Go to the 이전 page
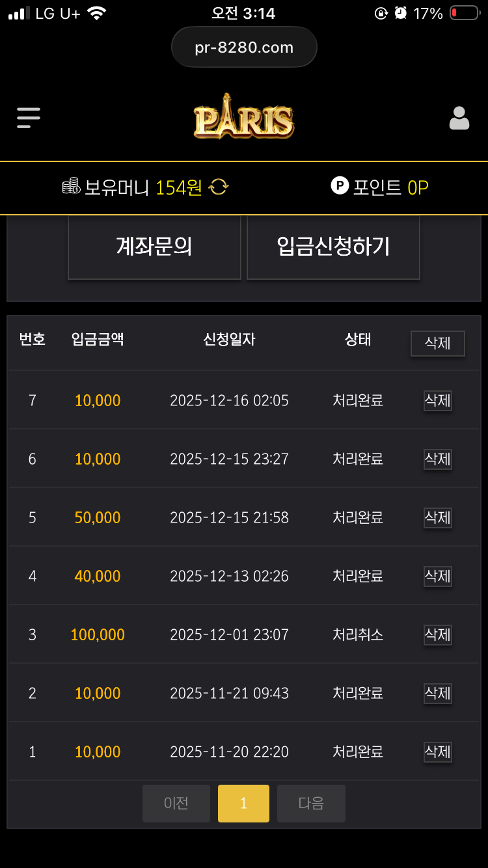Image resolution: width=488 pixels, height=868 pixels. coord(176,804)
